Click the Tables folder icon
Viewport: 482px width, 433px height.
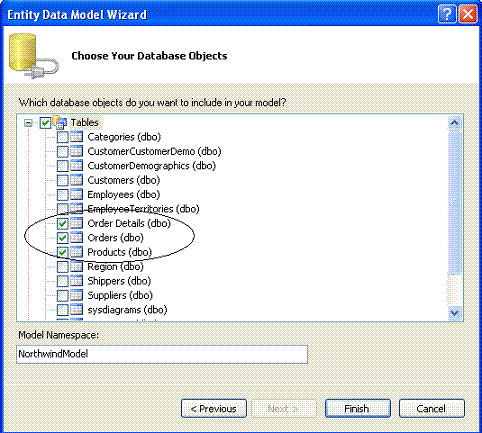click(x=60, y=122)
